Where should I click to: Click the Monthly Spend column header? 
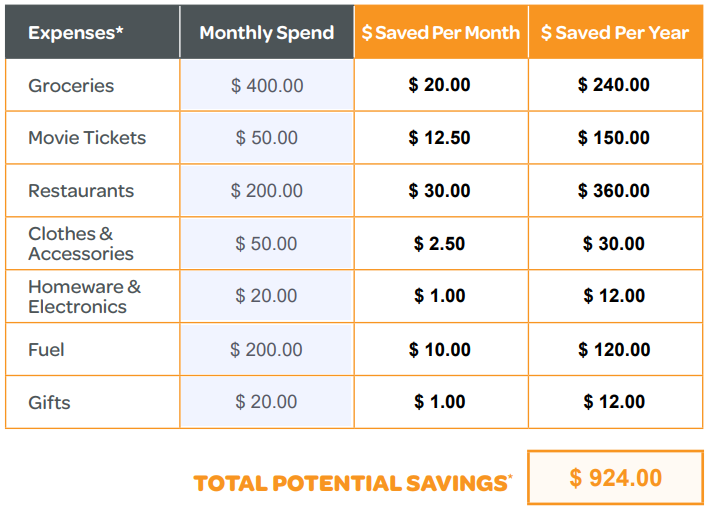(267, 32)
